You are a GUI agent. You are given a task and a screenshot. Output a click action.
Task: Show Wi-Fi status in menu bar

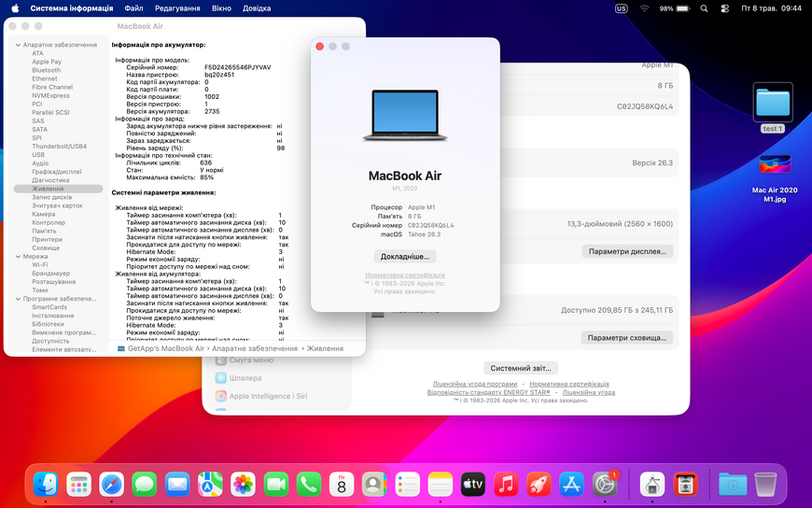[x=644, y=8]
